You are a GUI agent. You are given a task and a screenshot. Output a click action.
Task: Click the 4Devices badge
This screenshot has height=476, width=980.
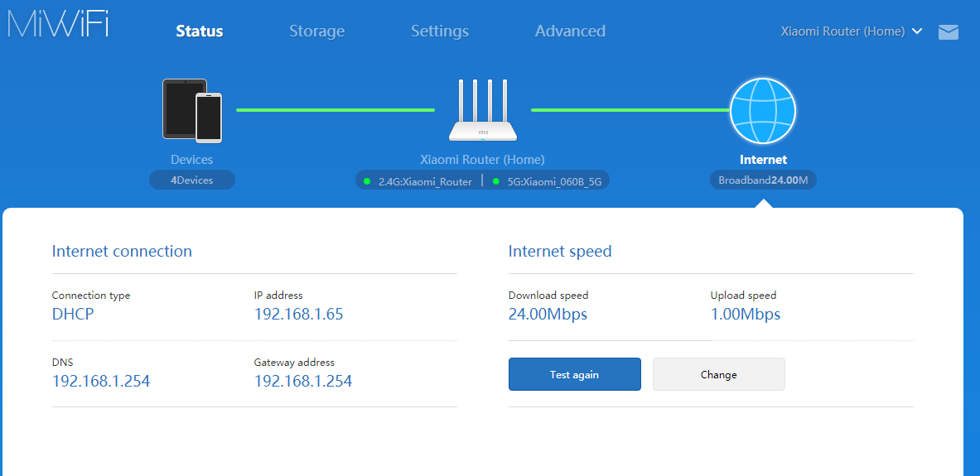pyautogui.click(x=192, y=180)
